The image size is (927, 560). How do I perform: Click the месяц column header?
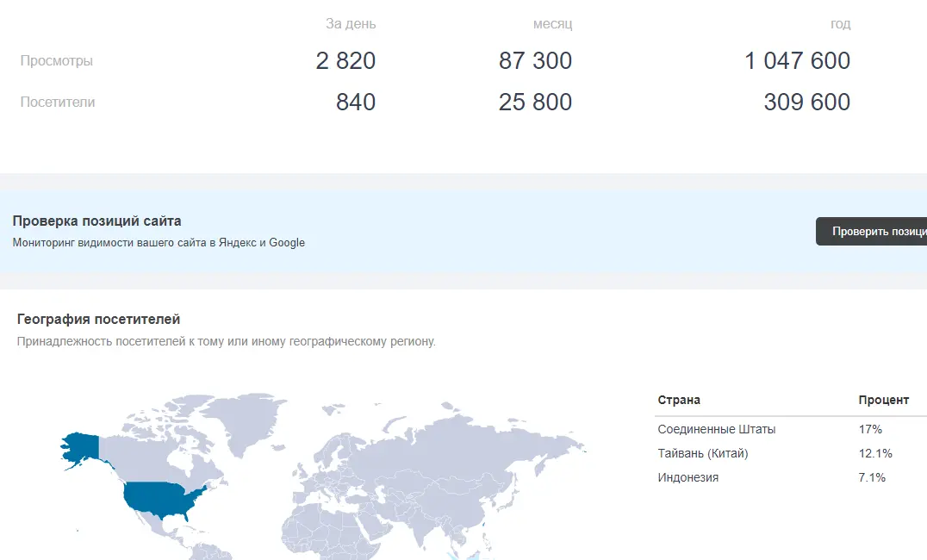tap(553, 24)
